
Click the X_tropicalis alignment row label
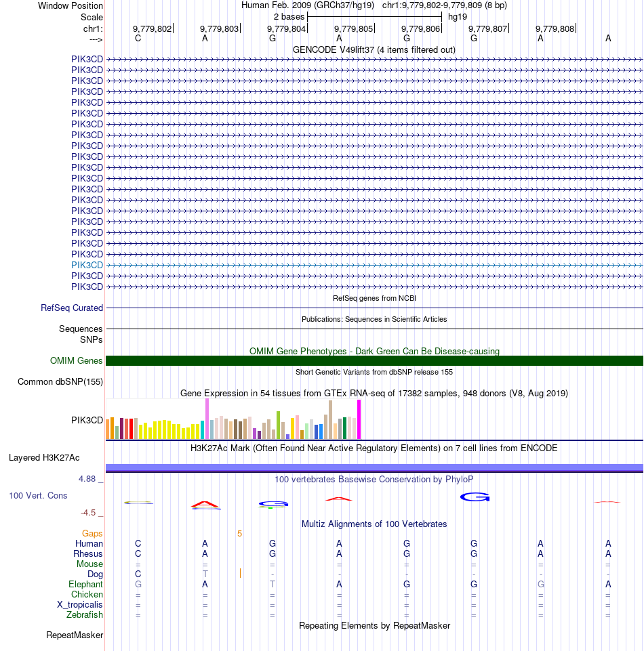pos(80,605)
